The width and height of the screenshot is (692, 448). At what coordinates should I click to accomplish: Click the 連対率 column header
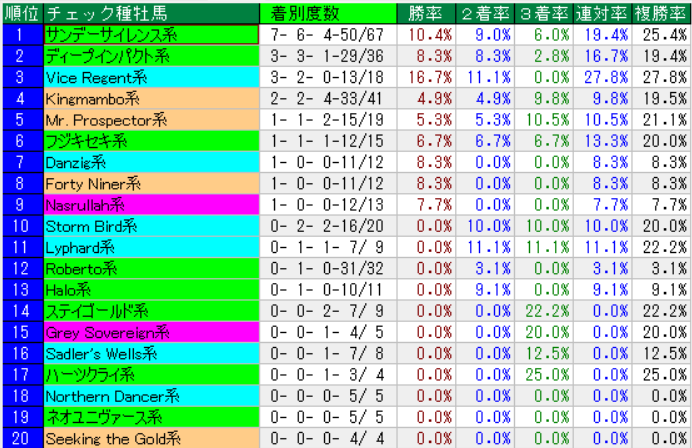pyautogui.click(x=602, y=13)
